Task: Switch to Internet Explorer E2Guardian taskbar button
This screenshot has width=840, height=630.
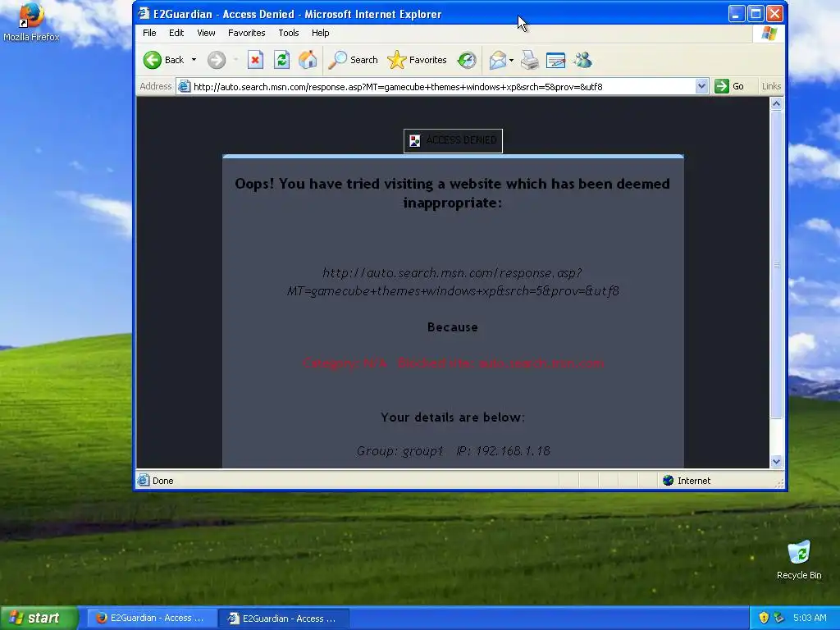Action: point(284,619)
